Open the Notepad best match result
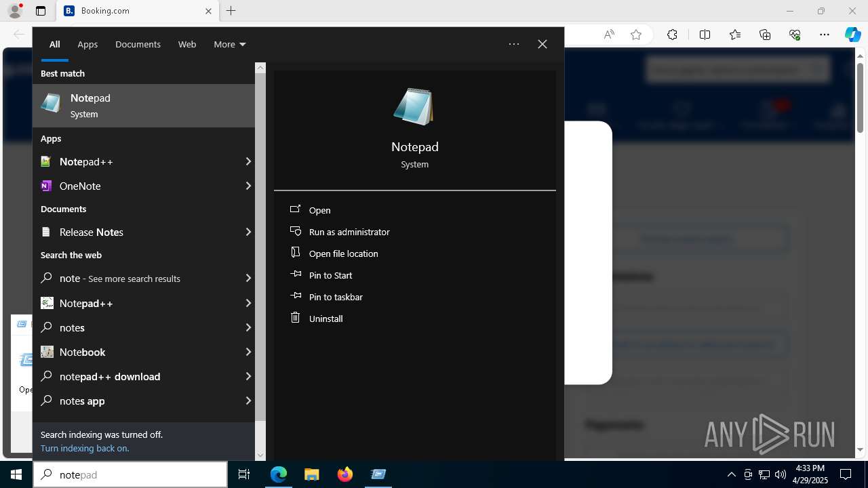Screen dimensions: 868x488 144,106
